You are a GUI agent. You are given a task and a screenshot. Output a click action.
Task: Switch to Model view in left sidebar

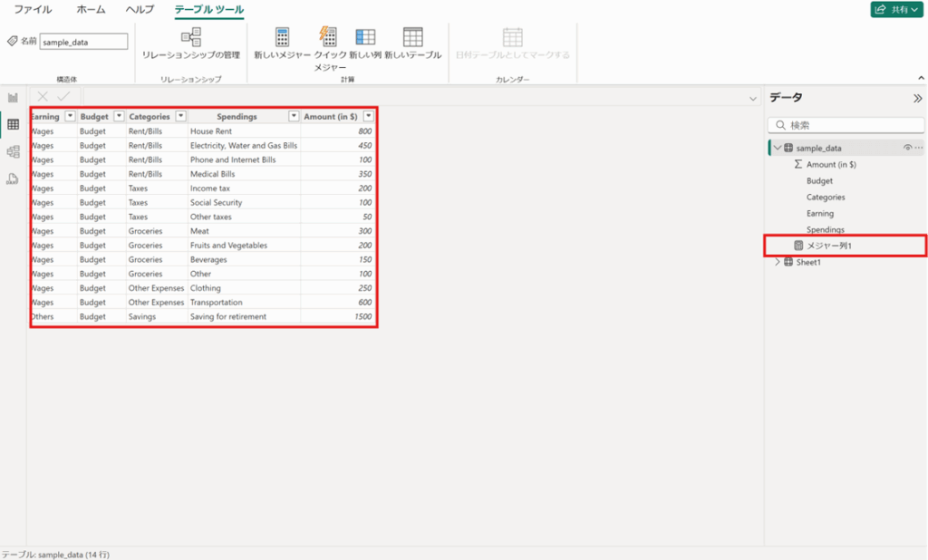pos(14,151)
